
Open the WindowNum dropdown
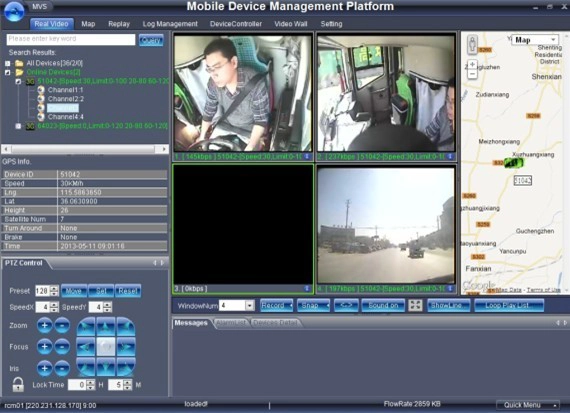[x=249, y=305]
